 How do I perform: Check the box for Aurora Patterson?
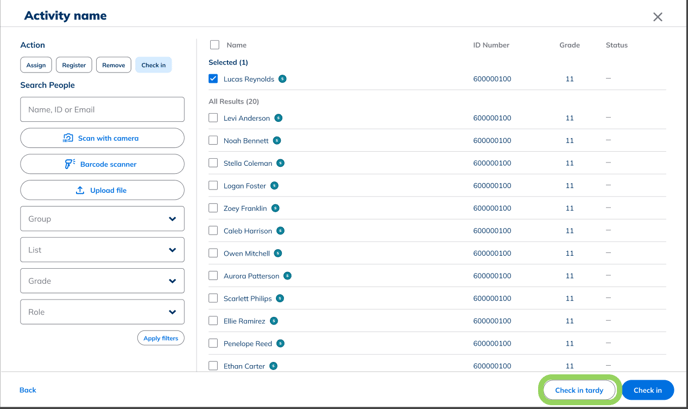213,276
